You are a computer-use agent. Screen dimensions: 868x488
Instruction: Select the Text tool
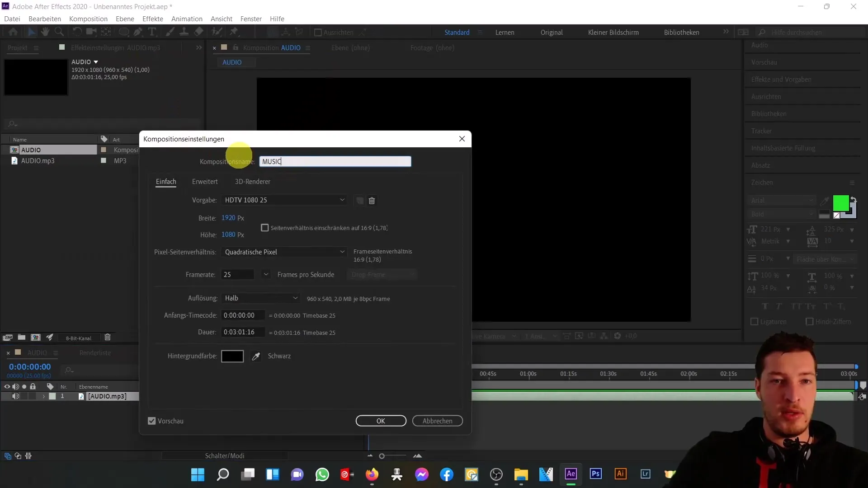[x=152, y=32]
